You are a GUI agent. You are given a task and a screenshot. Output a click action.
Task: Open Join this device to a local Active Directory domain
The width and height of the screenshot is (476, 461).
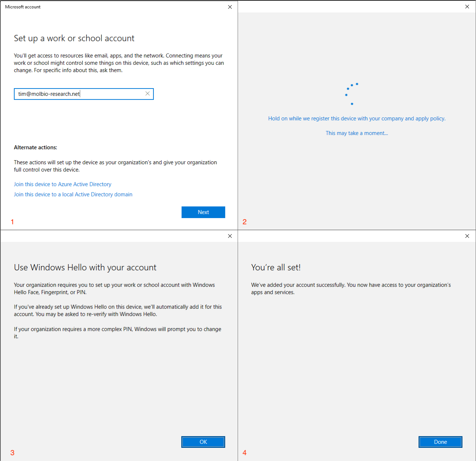73,195
